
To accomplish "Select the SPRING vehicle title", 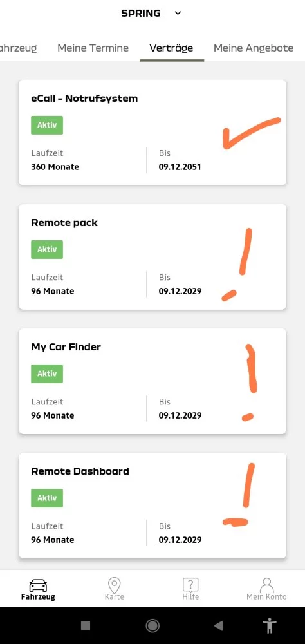I will click(x=141, y=13).
